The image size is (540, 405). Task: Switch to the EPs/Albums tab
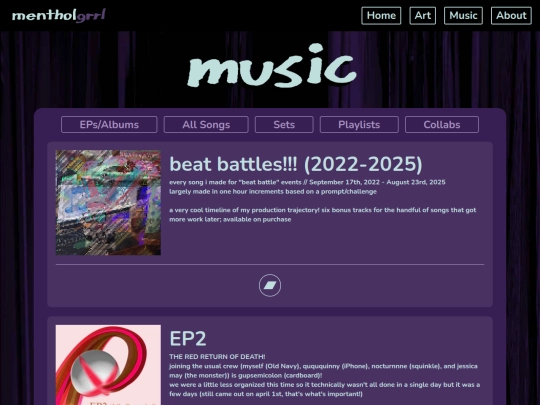point(109,124)
